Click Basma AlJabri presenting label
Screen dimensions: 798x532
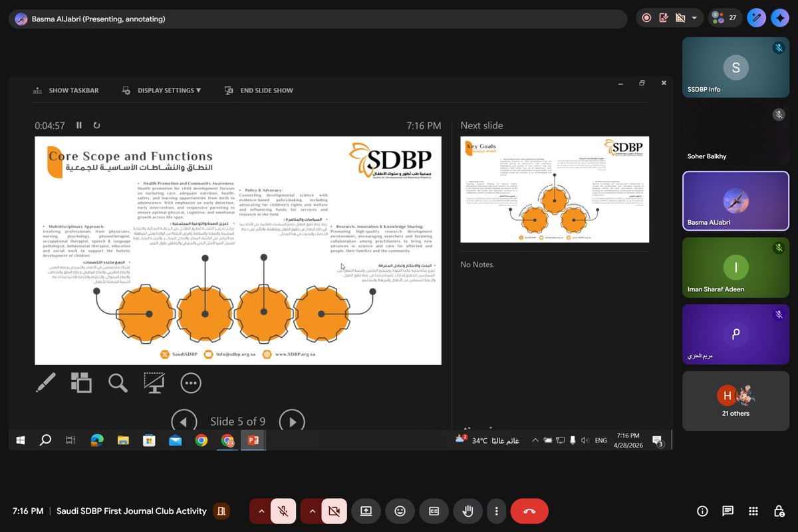point(98,19)
